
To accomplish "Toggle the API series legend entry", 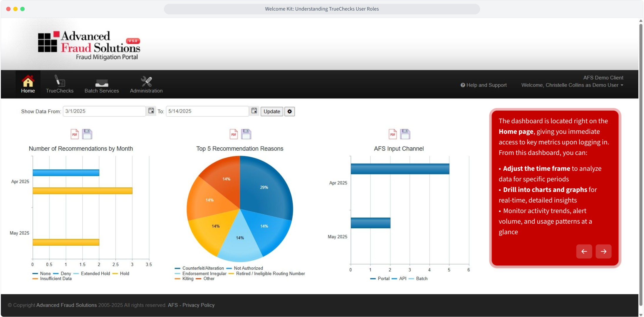I will [x=399, y=279].
